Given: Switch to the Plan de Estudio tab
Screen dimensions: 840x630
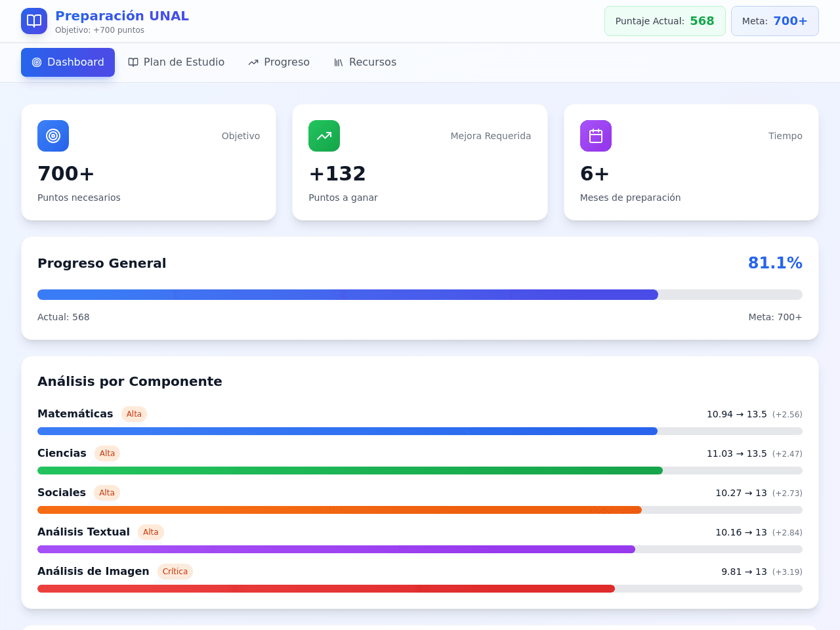Looking at the screenshot, I should click(177, 62).
